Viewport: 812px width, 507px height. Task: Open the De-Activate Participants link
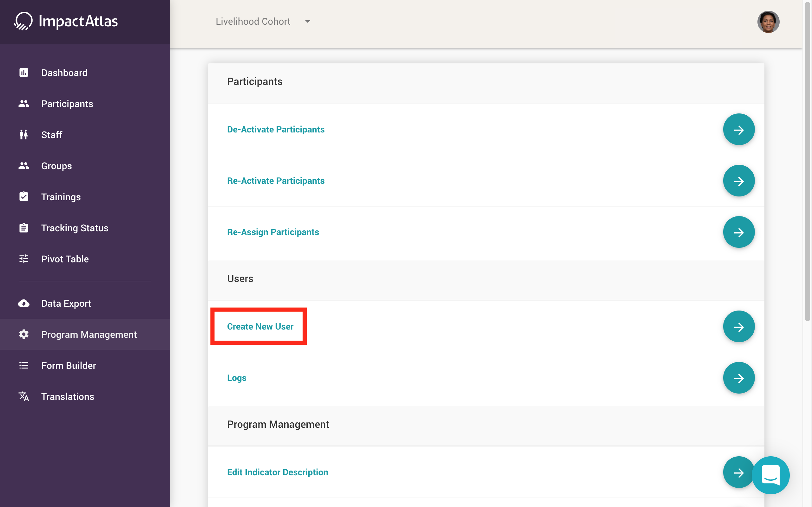click(275, 129)
